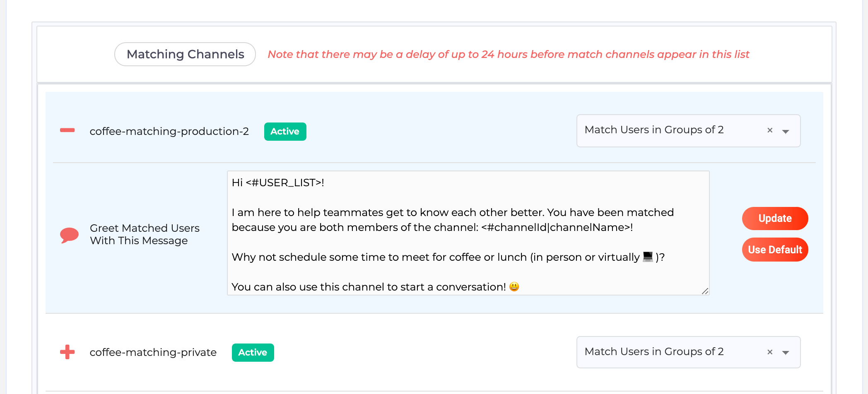Click the 24-hour delay warning note
This screenshot has height=394, width=868.
pyautogui.click(x=509, y=54)
